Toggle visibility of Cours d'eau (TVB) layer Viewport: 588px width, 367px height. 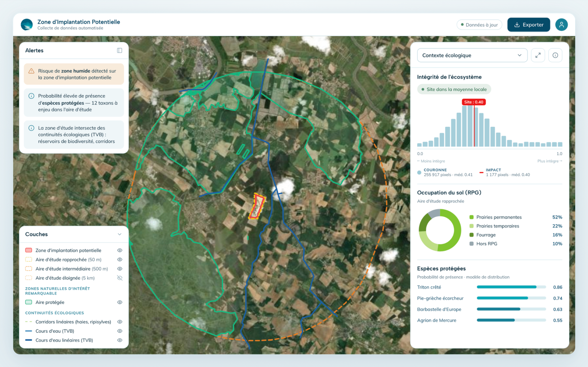(120, 331)
